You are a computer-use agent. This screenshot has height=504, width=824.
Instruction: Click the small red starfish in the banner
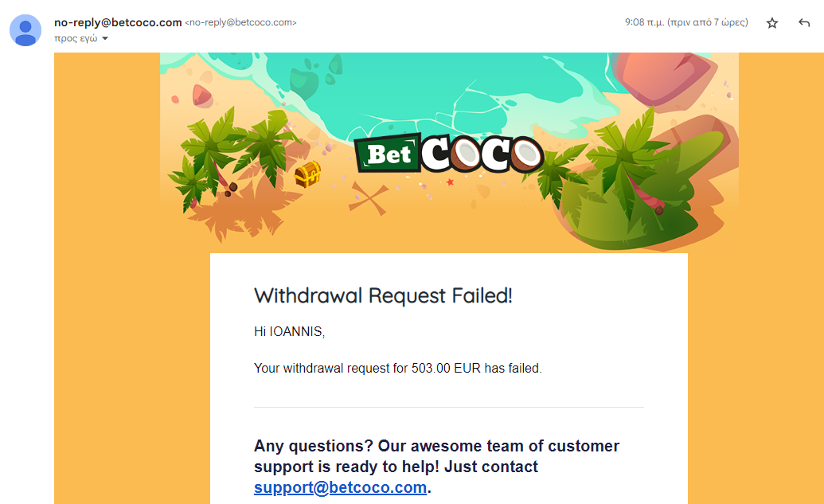450,182
